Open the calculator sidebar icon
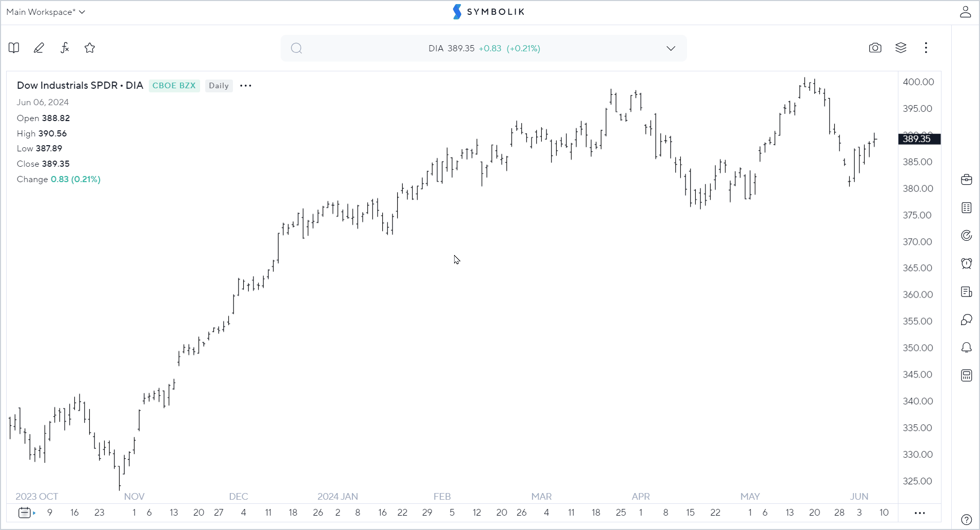This screenshot has width=980, height=530. click(967, 376)
